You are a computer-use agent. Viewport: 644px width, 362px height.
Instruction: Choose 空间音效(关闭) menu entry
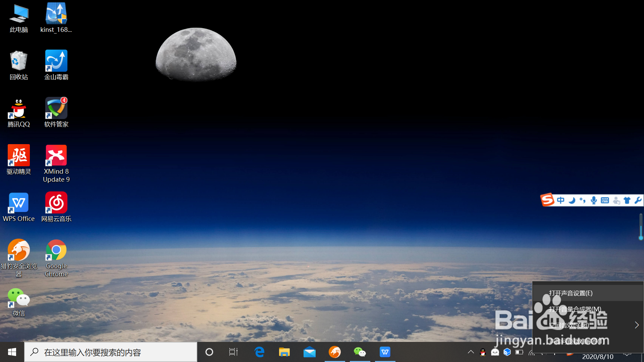tap(588, 325)
